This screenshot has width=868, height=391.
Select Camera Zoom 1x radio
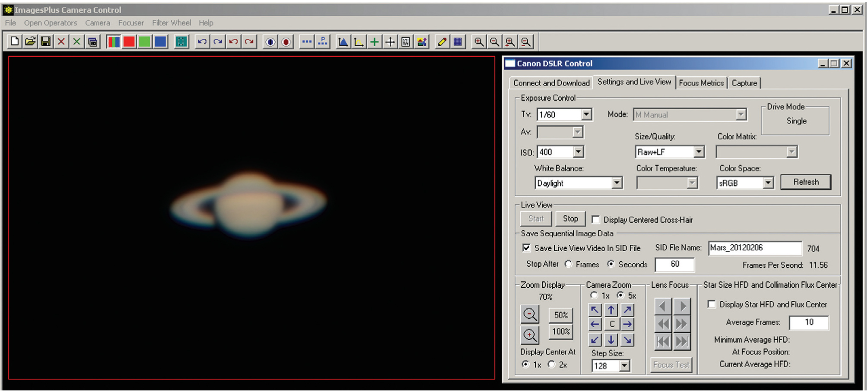[595, 296]
